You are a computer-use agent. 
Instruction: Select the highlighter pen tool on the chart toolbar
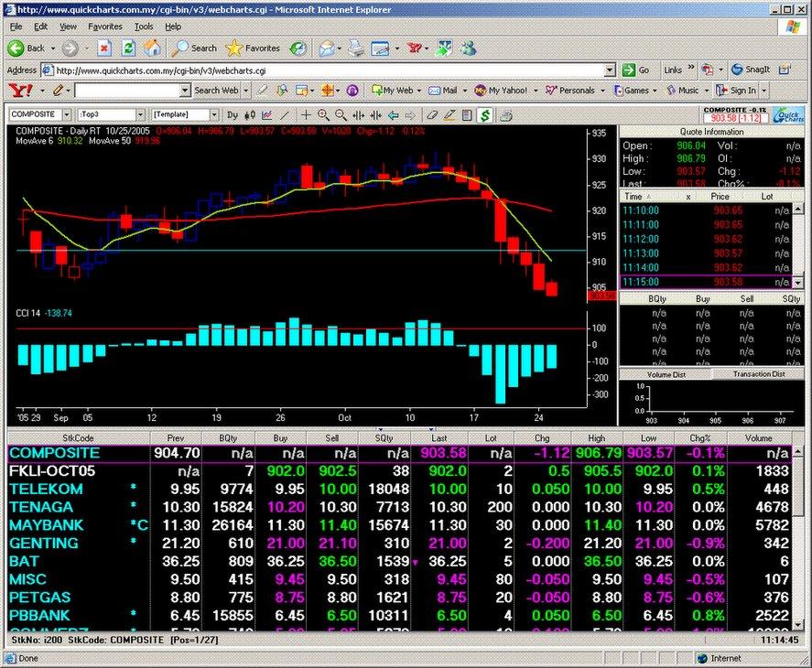(449, 115)
